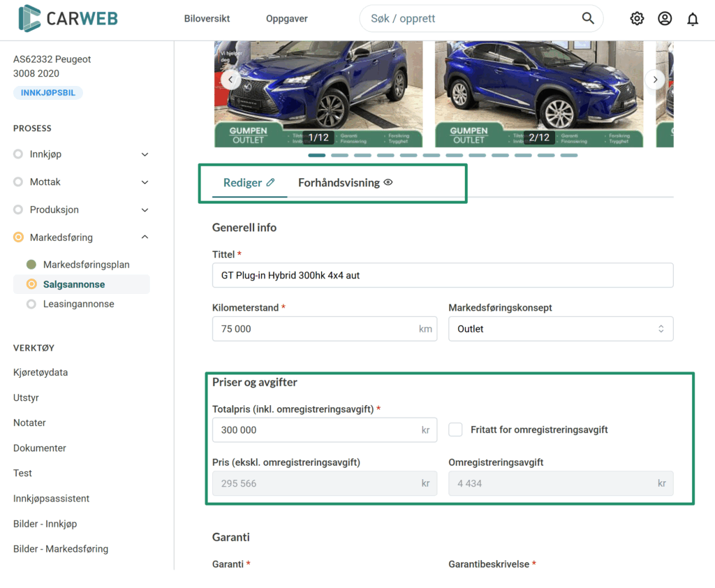Click the Totalpris input field
Image resolution: width=715 pixels, height=588 pixels.
[x=325, y=429]
